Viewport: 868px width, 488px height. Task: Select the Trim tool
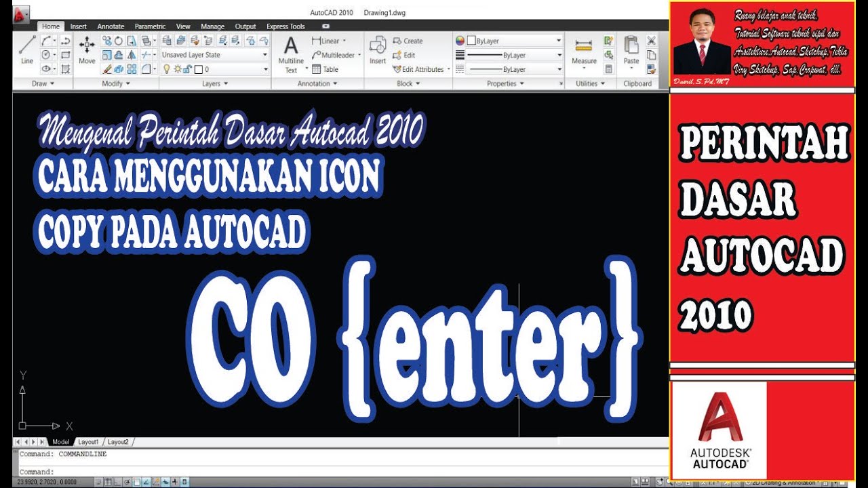(145, 55)
